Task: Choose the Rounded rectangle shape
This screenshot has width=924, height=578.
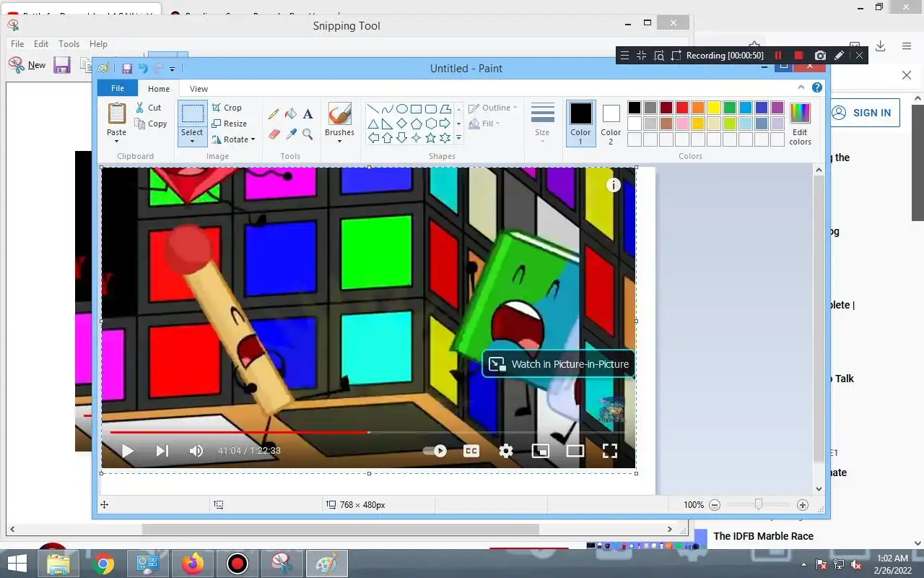Action: point(431,109)
